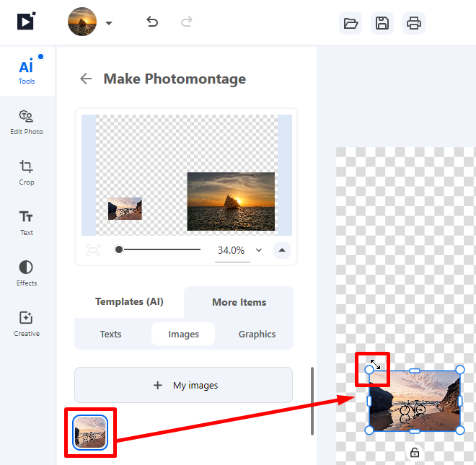476x465 pixels.
Task: Select the Texts sub-tab
Action: pos(111,335)
